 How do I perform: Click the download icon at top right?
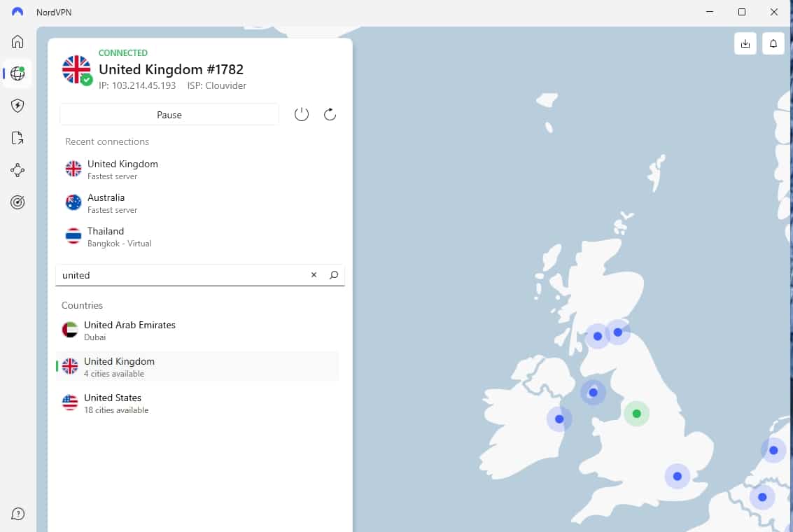coord(745,44)
